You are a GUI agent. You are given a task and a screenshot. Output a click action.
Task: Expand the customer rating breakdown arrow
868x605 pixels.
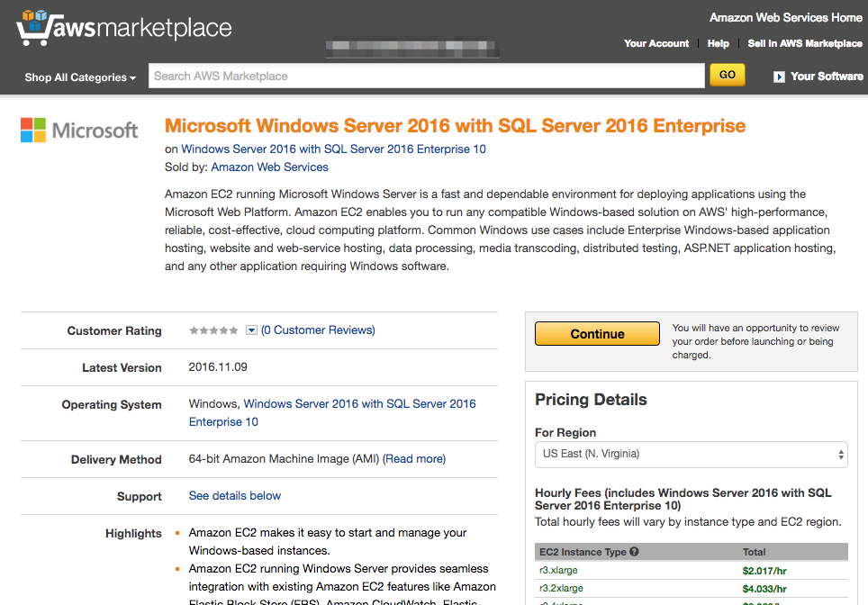tap(252, 330)
